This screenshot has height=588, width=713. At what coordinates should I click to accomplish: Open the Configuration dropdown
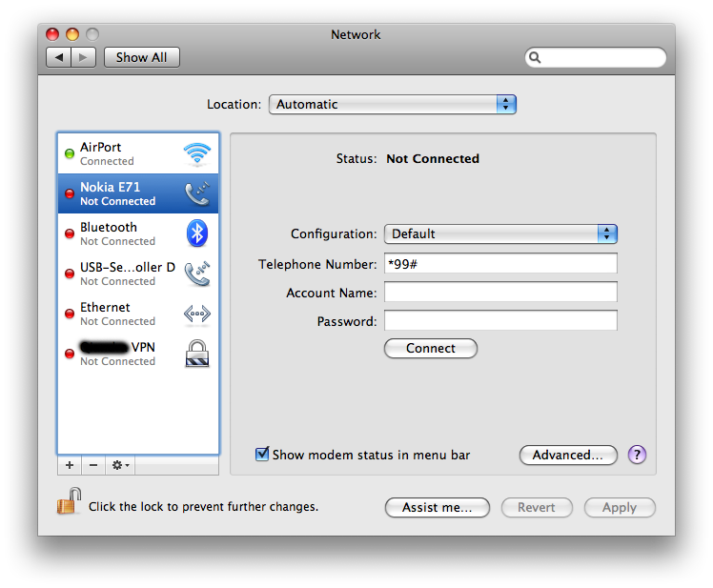pos(500,233)
